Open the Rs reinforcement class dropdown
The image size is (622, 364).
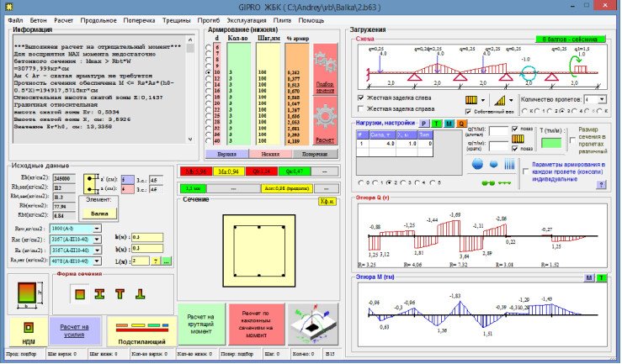97,251
